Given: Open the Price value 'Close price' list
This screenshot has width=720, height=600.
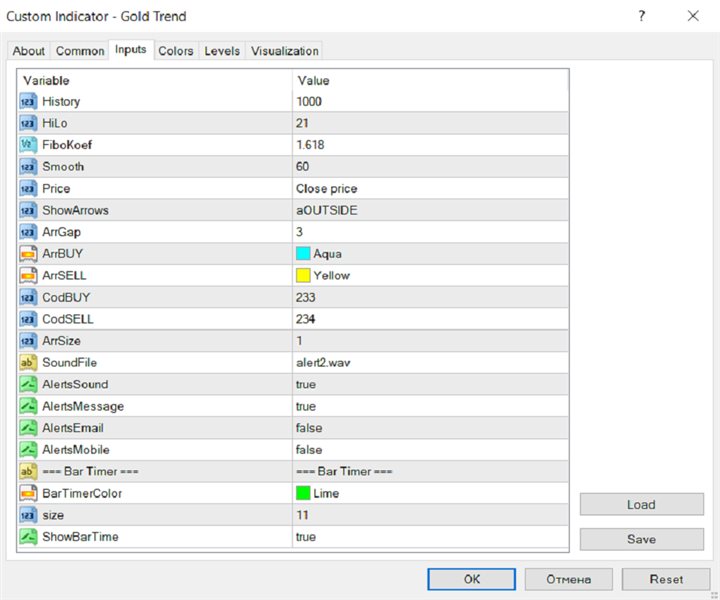Looking at the screenshot, I should [x=430, y=189].
